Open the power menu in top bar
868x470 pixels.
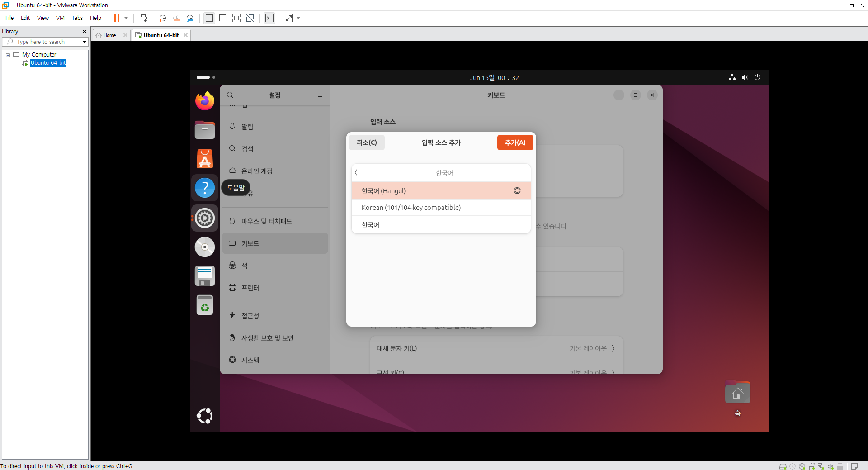click(758, 77)
